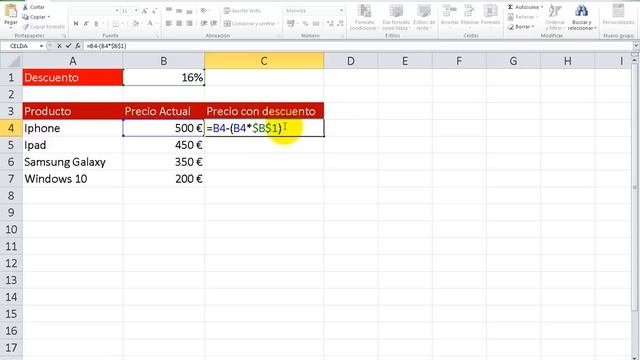Image resolution: width=640 pixels, height=360 pixels.
Task: Align cell content to middle
Action: 179,11
